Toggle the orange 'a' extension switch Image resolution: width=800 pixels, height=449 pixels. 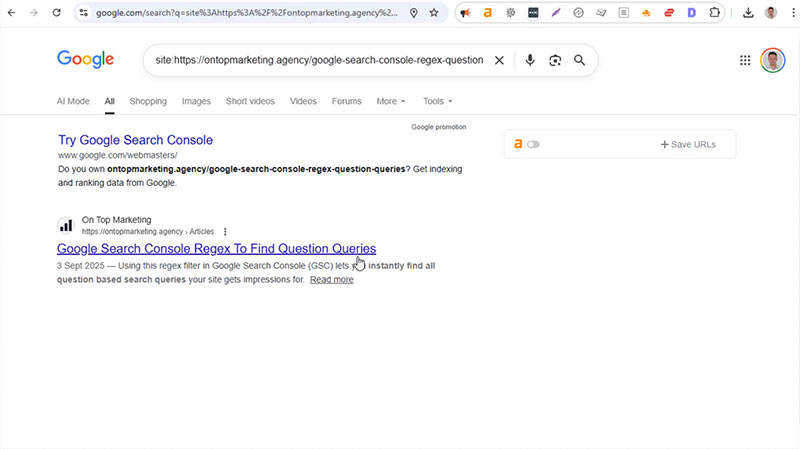tap(533, 144)
